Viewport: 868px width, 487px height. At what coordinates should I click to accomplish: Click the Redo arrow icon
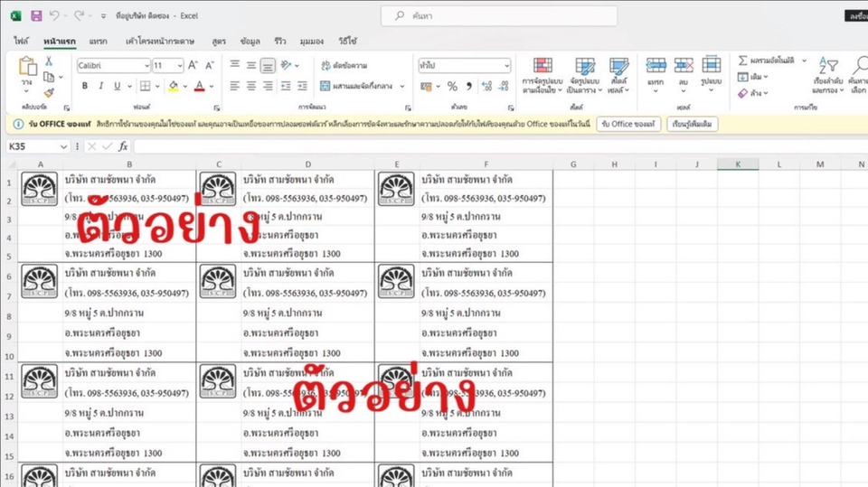[x=80, y=15]
